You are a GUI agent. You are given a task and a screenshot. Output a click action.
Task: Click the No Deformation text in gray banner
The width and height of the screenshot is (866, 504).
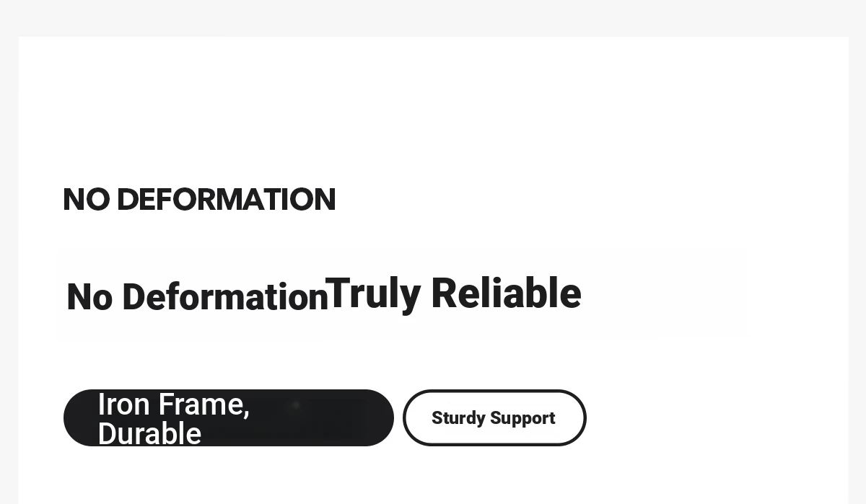pos(197,297)
